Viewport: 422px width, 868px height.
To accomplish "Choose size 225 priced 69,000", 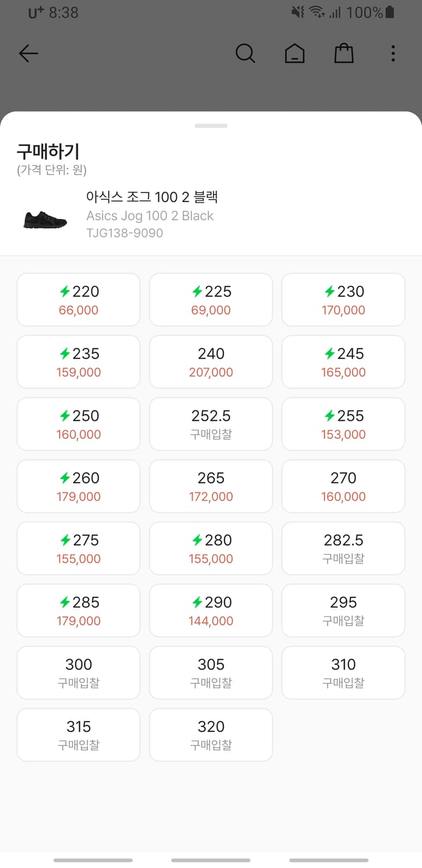I will click(211, 300).
